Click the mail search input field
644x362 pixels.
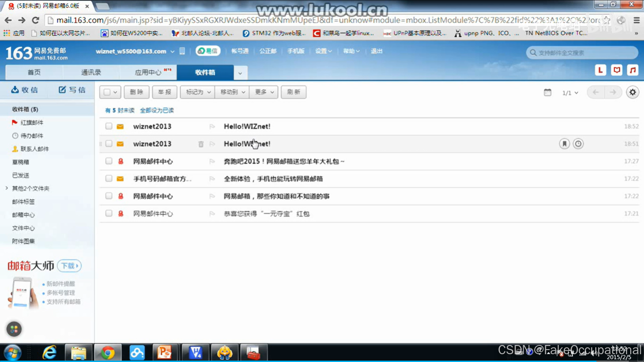pos(582,53)
